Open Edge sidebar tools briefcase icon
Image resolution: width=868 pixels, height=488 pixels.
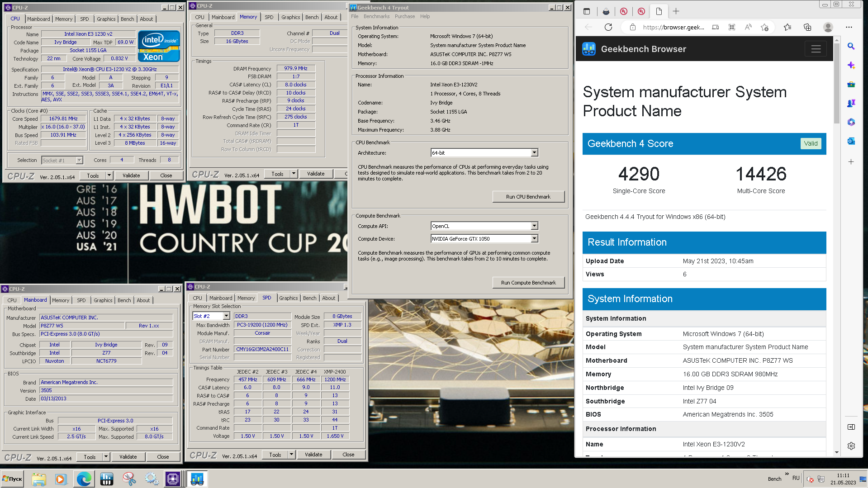pos(851,84)
